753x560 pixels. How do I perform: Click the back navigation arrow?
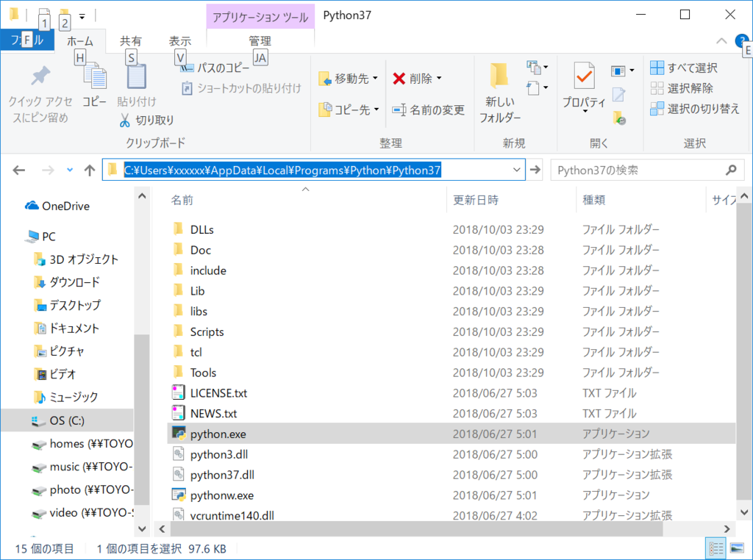click(x=18, y=170)
